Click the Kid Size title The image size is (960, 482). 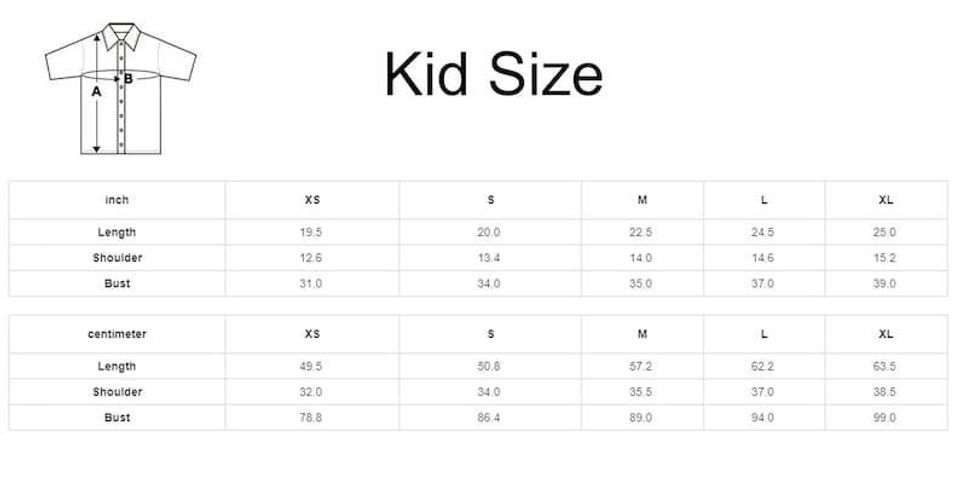(493, 74)
